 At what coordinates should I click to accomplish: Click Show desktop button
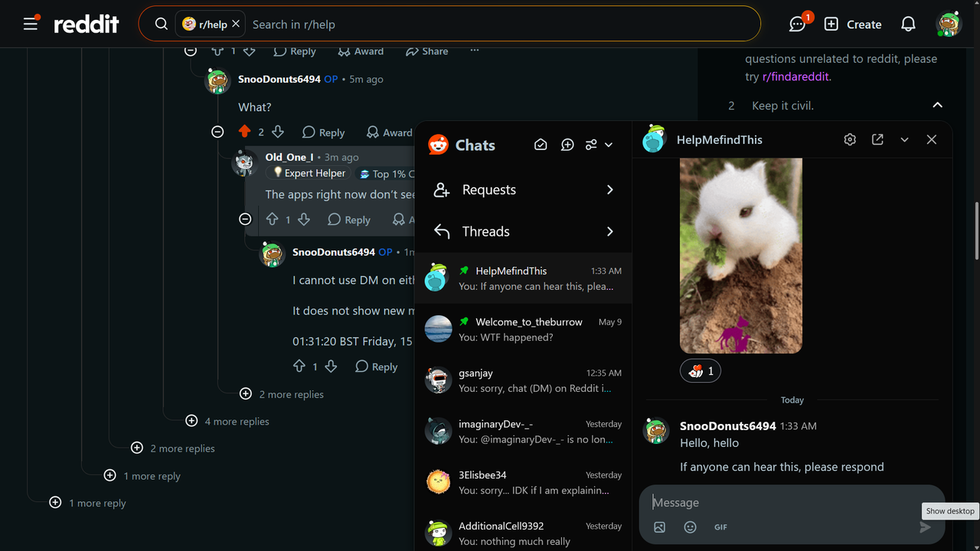coord(950,511)
